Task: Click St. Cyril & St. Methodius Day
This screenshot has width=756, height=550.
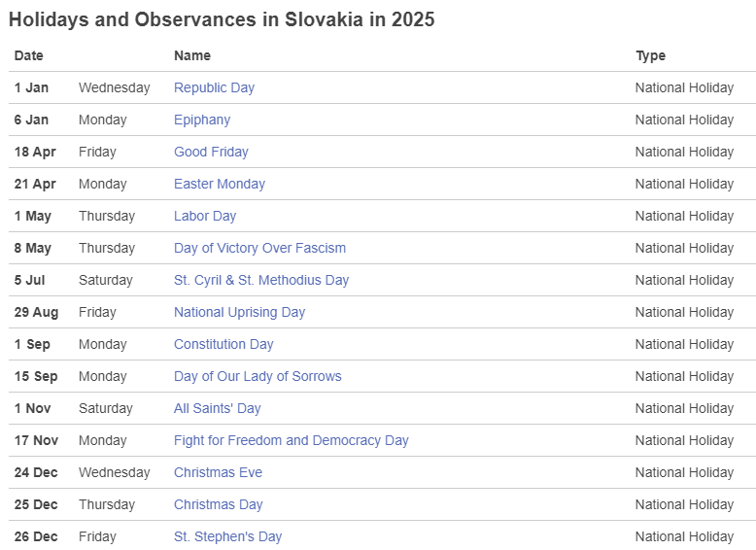Action: pyautogui.click(x=261, y=280)
